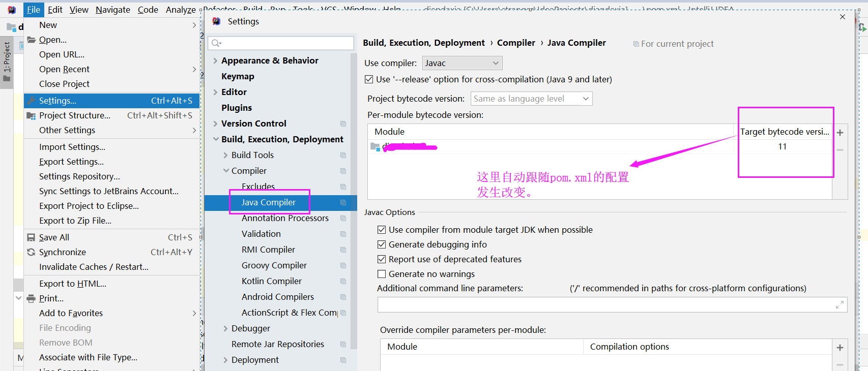Select Plugins in settings tree

tap(237, 108)
